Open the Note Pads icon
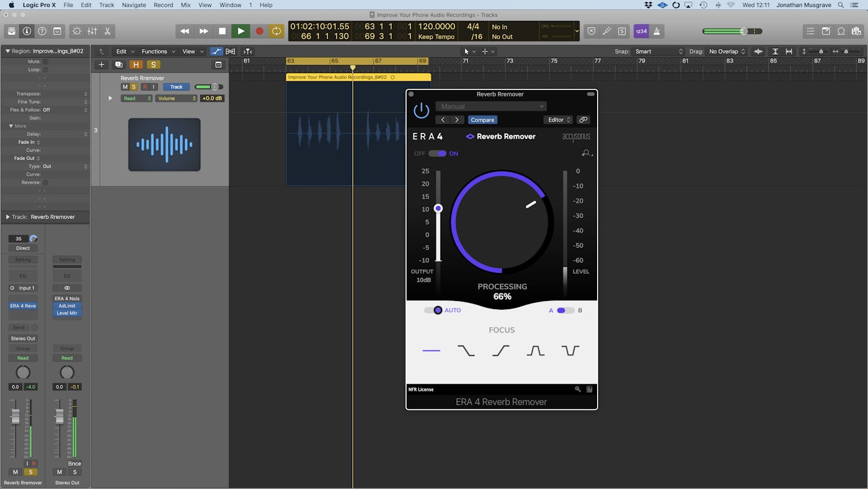This screenshot has width=868, height=489. 826,31
